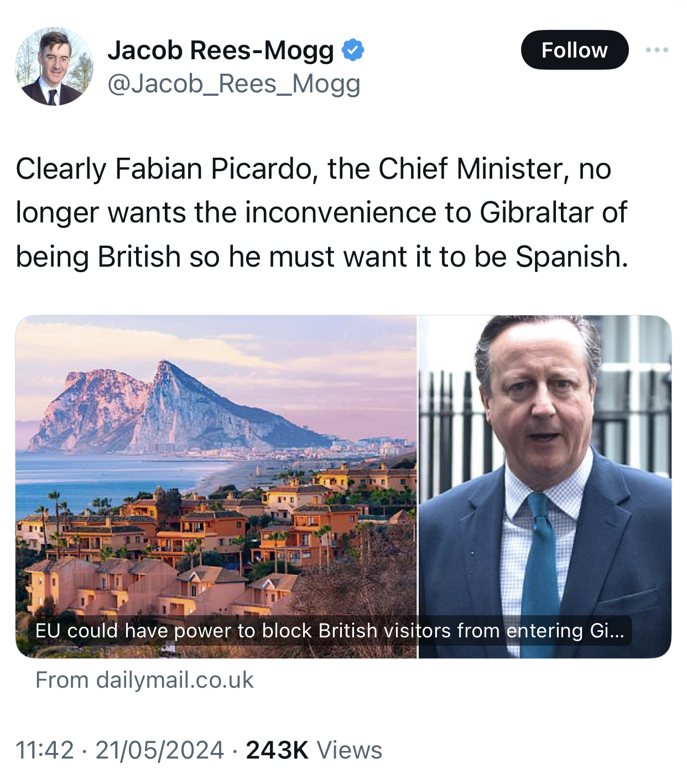The width and height of the screenshot is (687, 784).
Task: Click the blue verified checkmark badge
Action: click(x=353, y=50)
